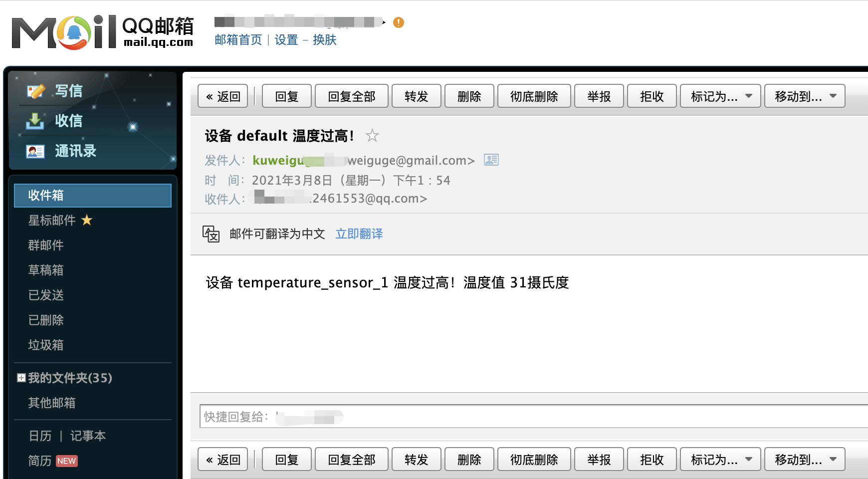Open the top 移动到 dropdown
This screenshot has width=868, height=479.
[x=805, y=96]
